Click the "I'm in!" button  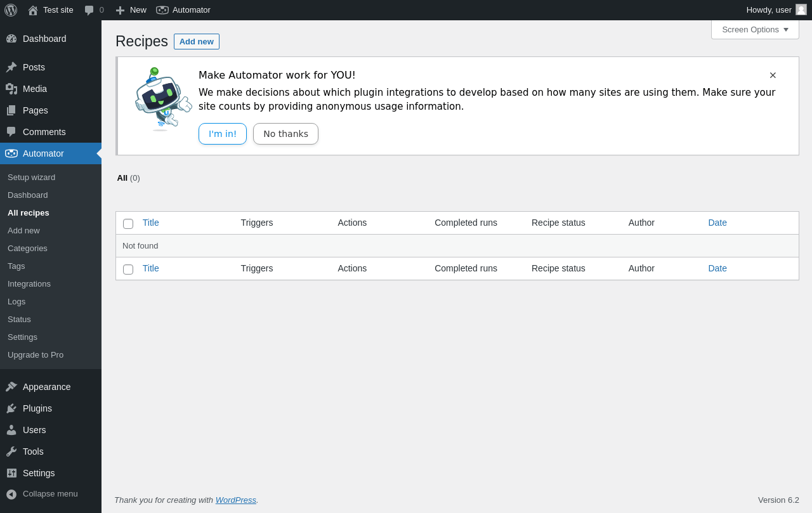point(223,134)
